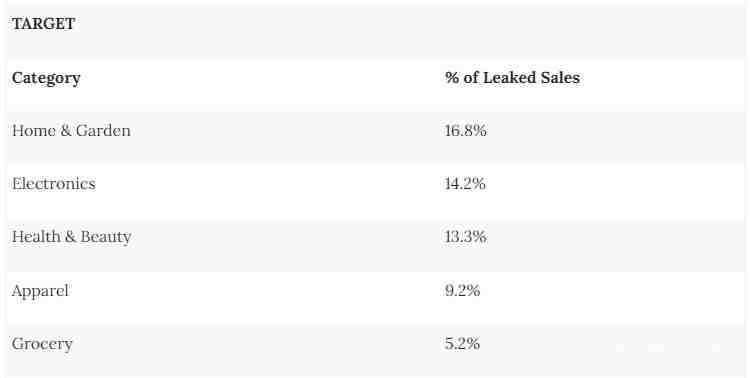Click the Home & Garden category cell

(x=71, y=130)
